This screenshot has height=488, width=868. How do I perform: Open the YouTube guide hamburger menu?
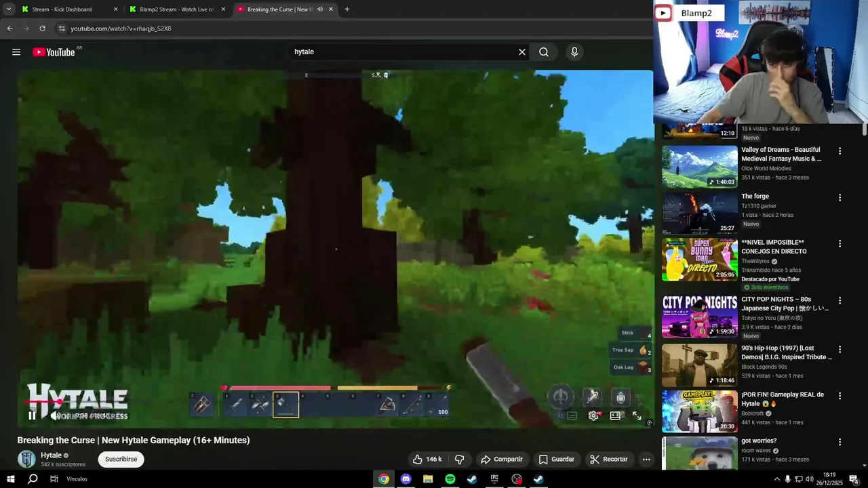pos(16,52)
